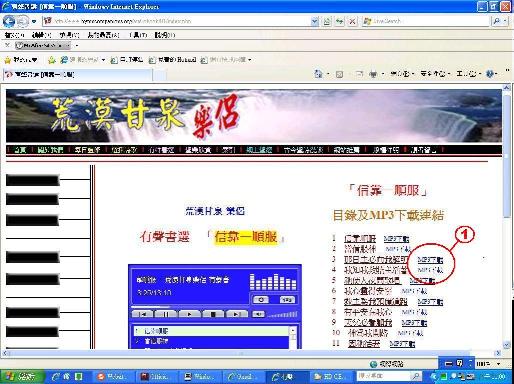Stop the song with the stop button
The width and height of the screenshot is (514, 384).
coord(213,314)
